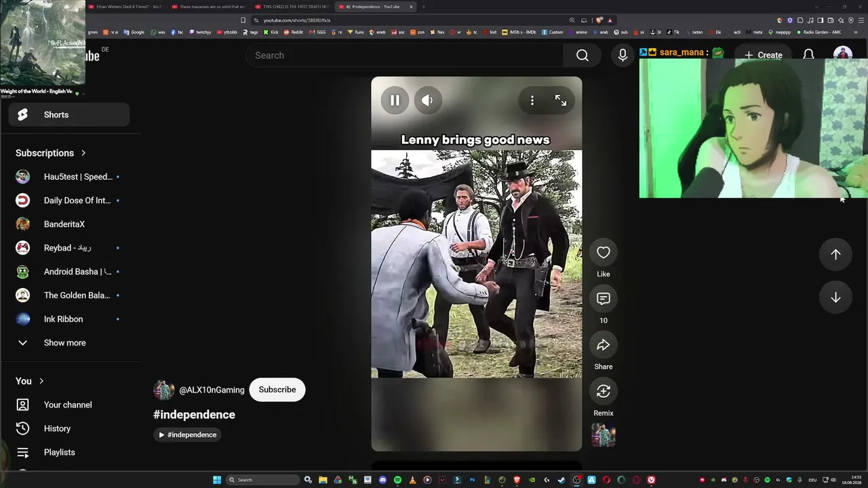Subscribe to @ALX10nGaming
The width and height of the screenshot is (868, 488).
pyautogui.click(x=277, y=390)
